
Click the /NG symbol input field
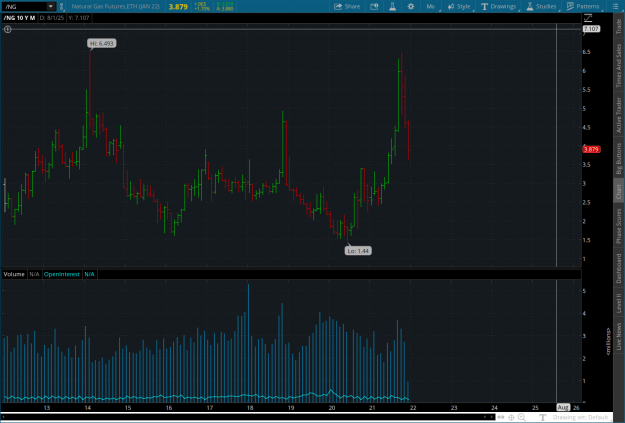point(24,6)
